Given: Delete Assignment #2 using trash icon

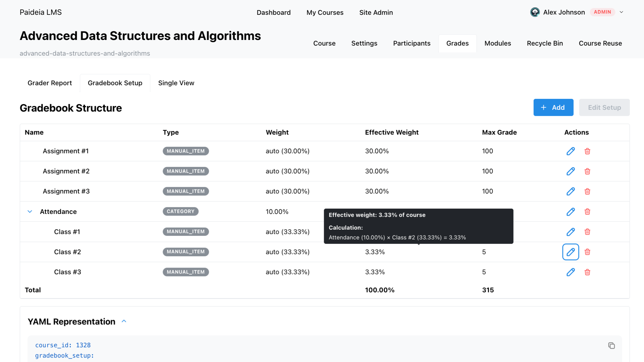Looking at the screenshot, I should pos(587,171).
